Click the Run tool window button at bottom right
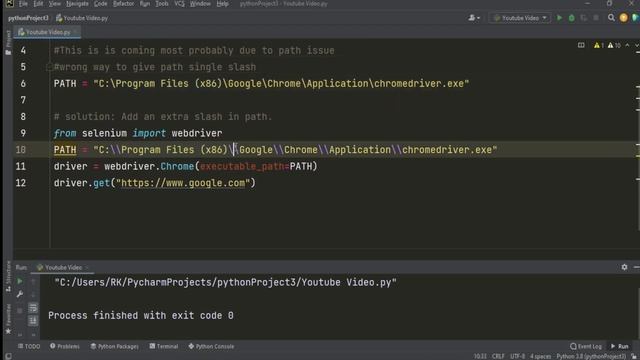This screenshot has width=640, height=360. click(620, 346)
